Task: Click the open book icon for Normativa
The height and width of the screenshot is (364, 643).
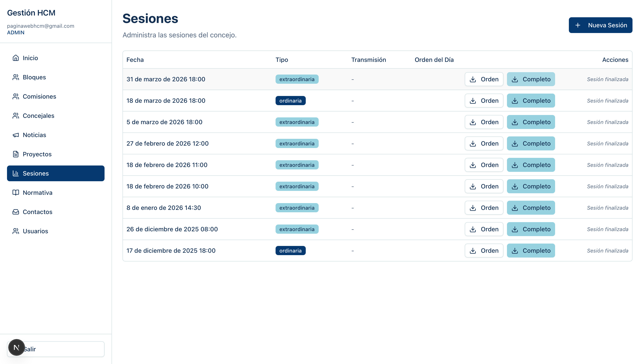Action: point(16,193)
